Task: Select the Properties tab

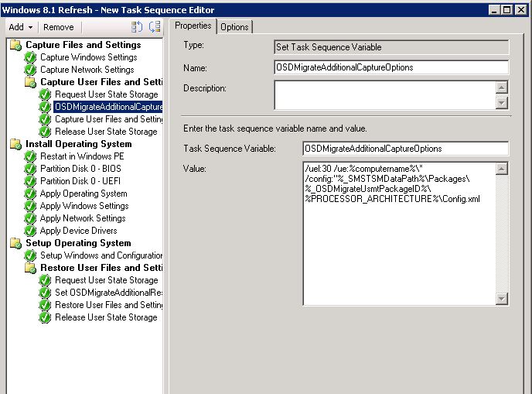Action: pos(193,26)
